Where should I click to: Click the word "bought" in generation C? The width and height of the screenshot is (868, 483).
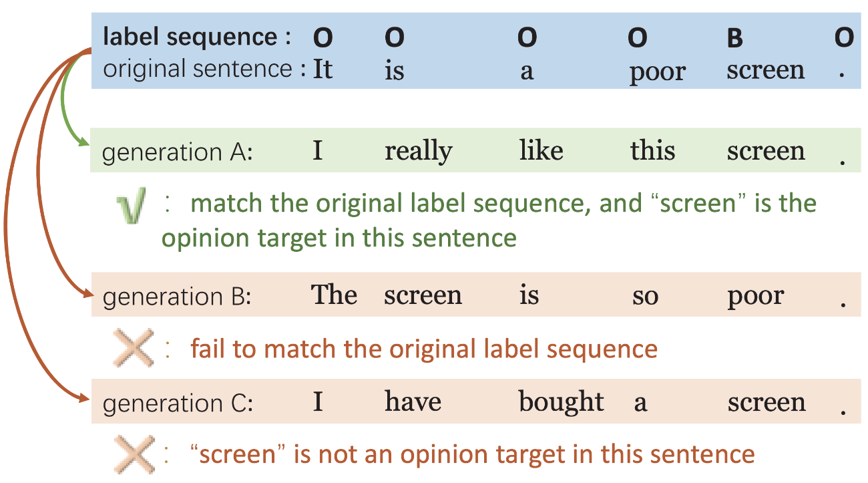coord(561,401)
